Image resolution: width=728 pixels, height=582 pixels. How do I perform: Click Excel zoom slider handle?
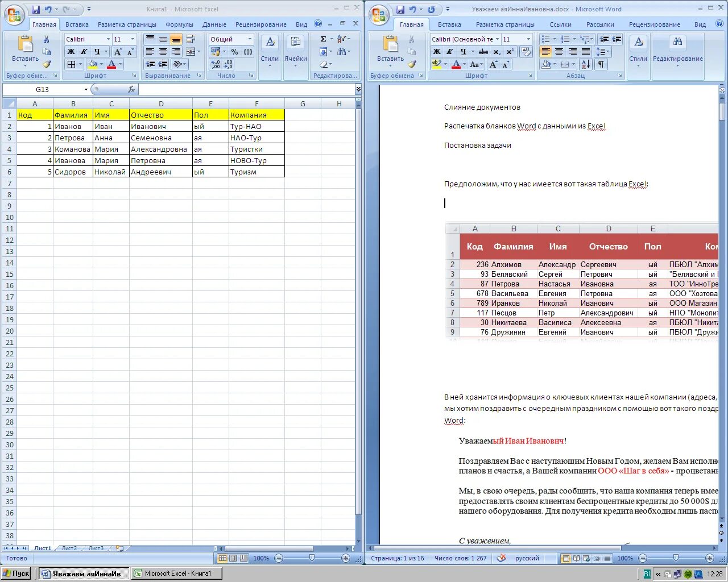[312, 558]
